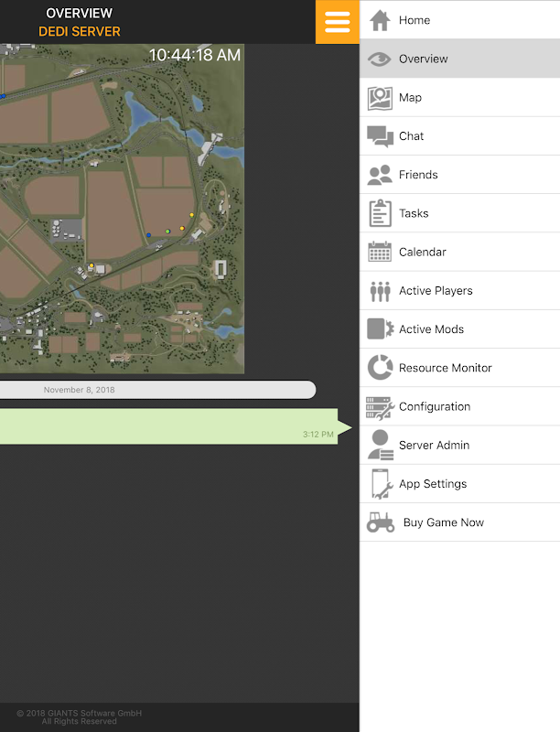
Task: Open the Tasks clipboard icon
Action: 380,213
